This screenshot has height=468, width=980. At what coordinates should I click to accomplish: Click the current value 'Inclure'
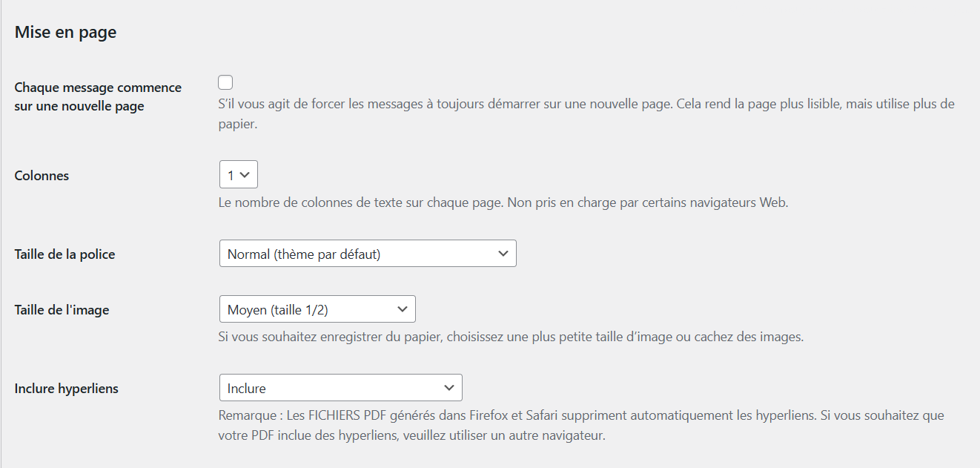click(x=245, y=387)
